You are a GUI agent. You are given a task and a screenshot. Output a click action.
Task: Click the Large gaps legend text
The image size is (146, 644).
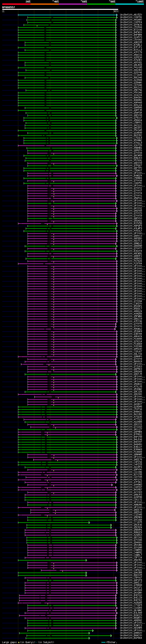click(28, 642)
